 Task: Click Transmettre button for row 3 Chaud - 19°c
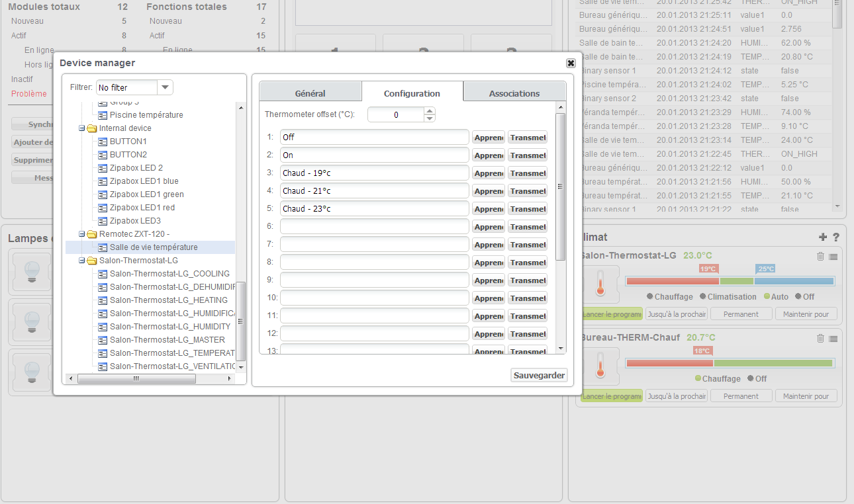(x=528, y=173)
